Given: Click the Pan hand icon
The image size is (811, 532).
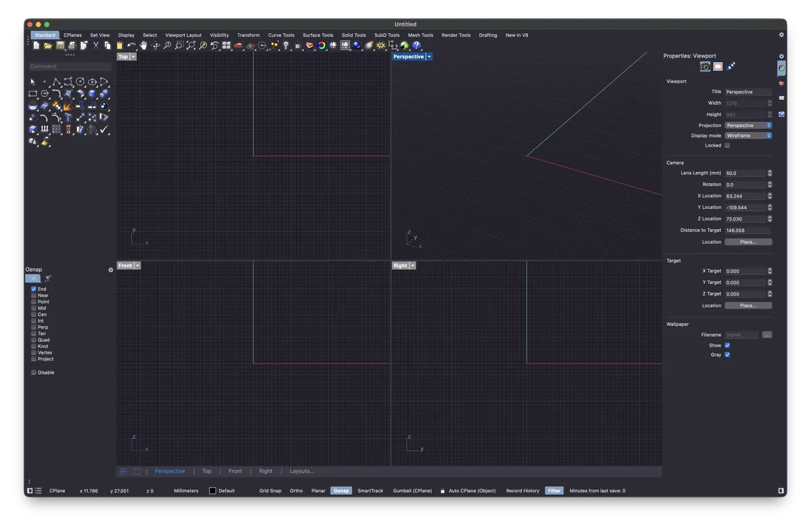Looking at the screenshot, I should tap(143, 45).
